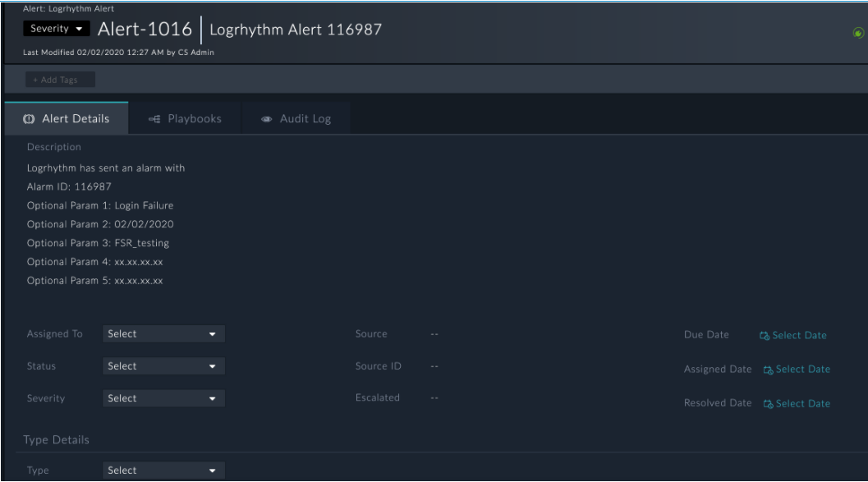868x482 pixels.
Task: Open the Due Date calendar icon
Action: point(765,335)
